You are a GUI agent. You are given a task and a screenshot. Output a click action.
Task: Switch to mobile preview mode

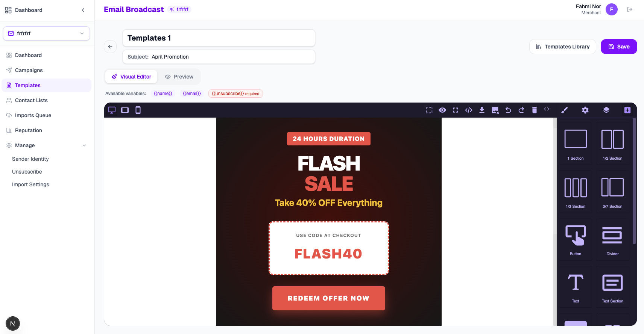tap(138, 110)
